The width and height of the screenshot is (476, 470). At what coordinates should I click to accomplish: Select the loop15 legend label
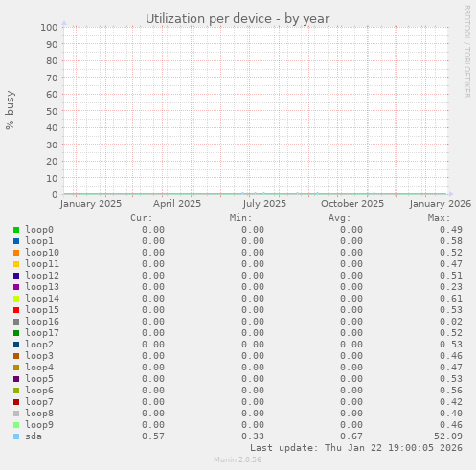click(x=42, y=310)
